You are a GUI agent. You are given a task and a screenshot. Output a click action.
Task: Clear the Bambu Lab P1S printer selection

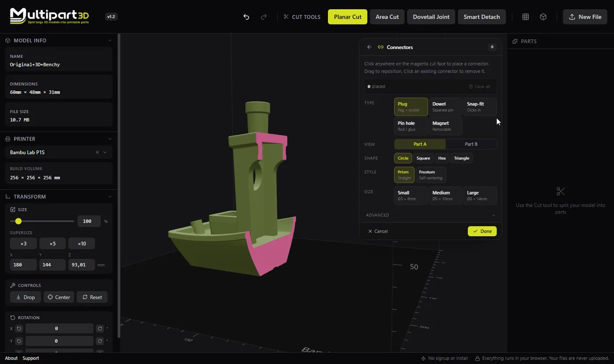click(x=97, y=152)
